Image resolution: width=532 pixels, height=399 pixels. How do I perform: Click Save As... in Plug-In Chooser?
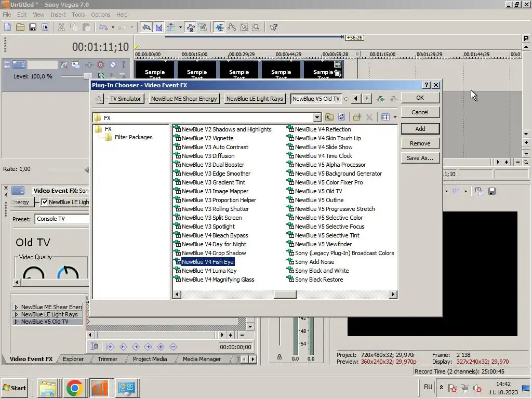pos(420,158)
